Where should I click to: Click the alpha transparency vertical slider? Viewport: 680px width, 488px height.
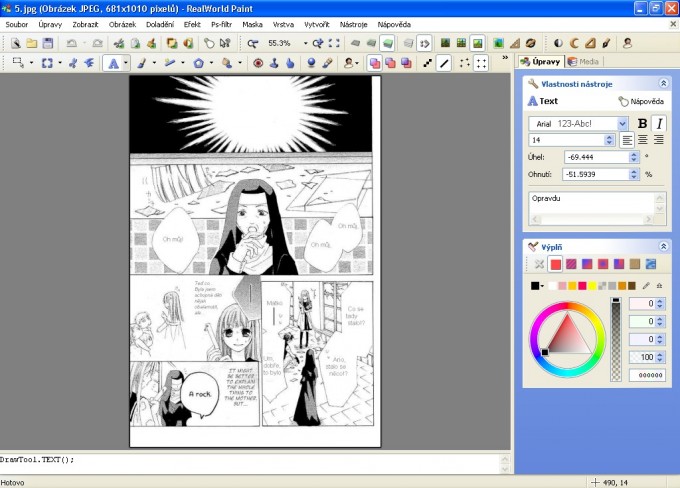pos(616,340)
